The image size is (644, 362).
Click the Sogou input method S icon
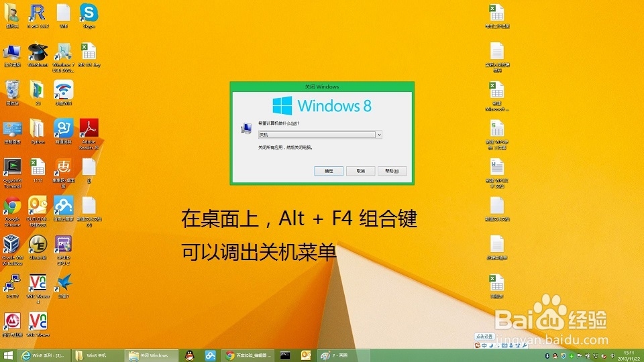477,346
